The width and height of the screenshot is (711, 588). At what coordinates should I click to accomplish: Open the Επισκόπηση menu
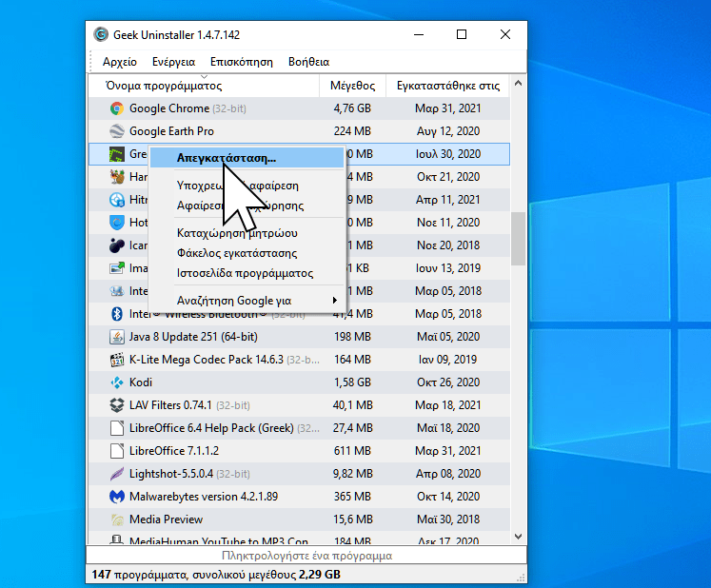click(242, 62)
